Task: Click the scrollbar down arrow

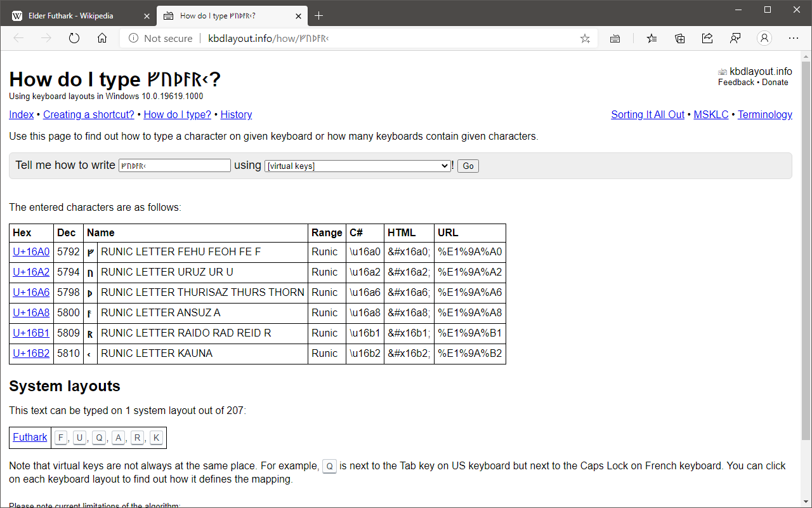Action: coord(806,502)
